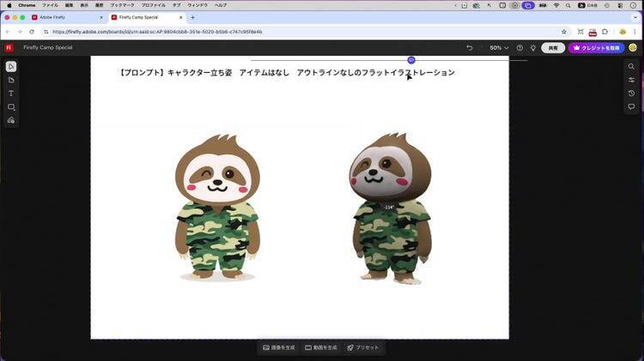Click the プリセット presets button
Screen dimensions: 644x361
363,347
